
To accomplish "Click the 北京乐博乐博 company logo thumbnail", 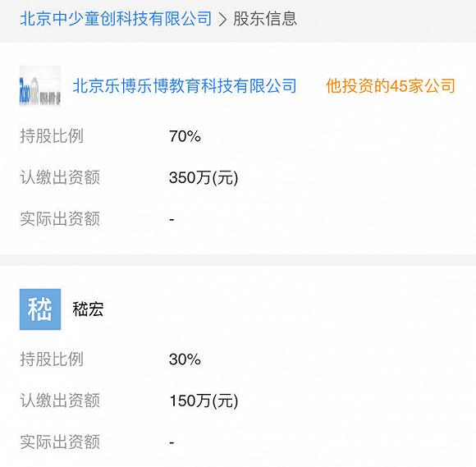I will (x=40, y=86).
